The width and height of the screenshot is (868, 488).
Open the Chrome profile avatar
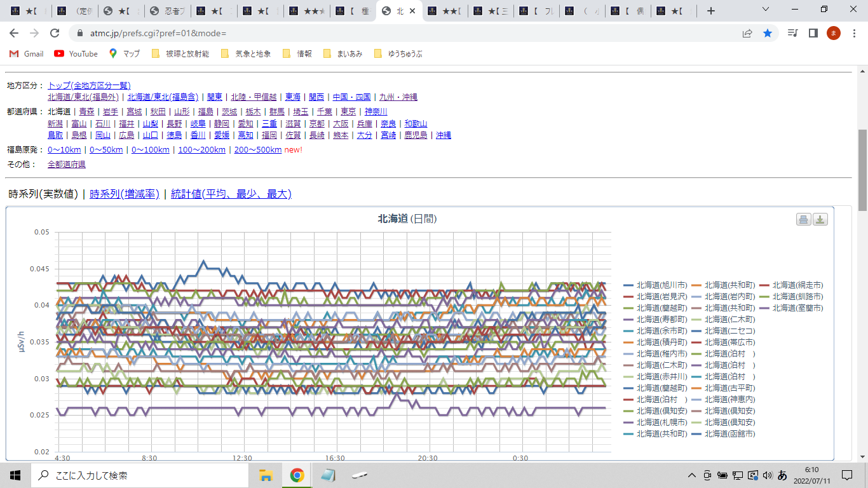pyautogui.click(x=834, y=33)
